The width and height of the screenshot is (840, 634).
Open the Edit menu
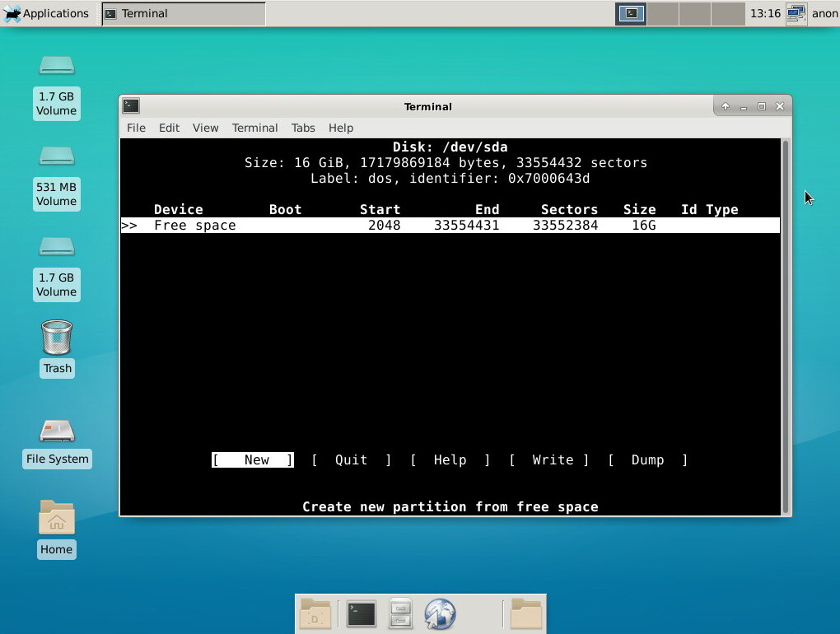[x=169, y=128]
